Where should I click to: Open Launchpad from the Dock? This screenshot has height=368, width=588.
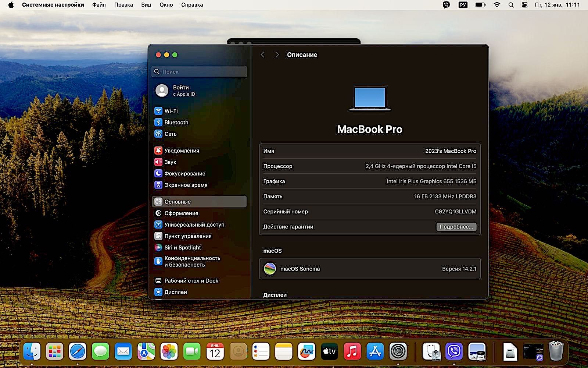55,352
